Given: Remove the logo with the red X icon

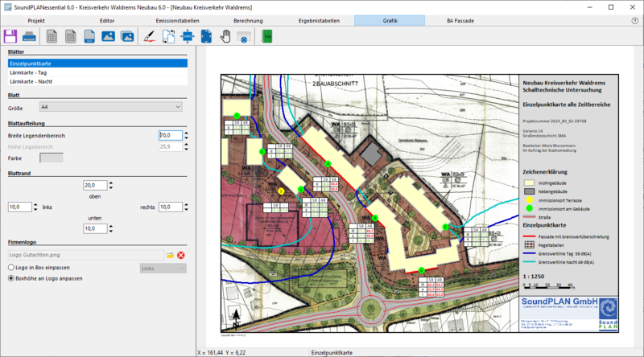Looking at the screenshot, I should pos(180,255).
